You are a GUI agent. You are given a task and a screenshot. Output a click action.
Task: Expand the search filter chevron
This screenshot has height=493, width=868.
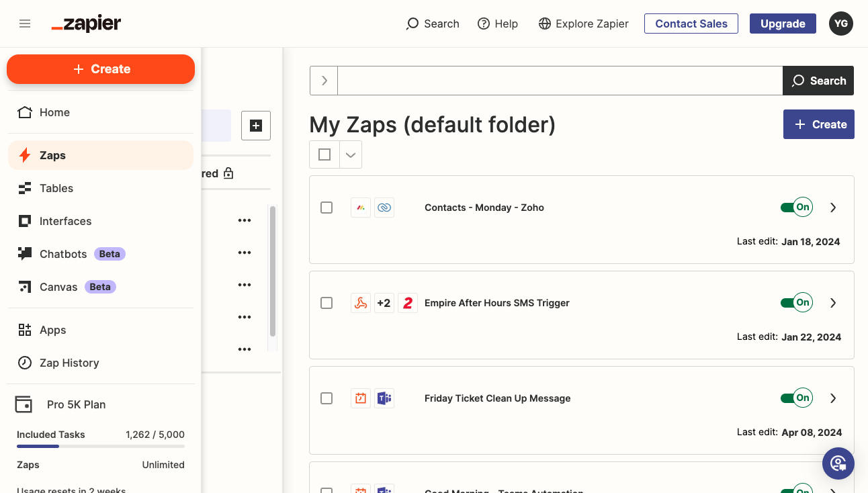point(324,81)
